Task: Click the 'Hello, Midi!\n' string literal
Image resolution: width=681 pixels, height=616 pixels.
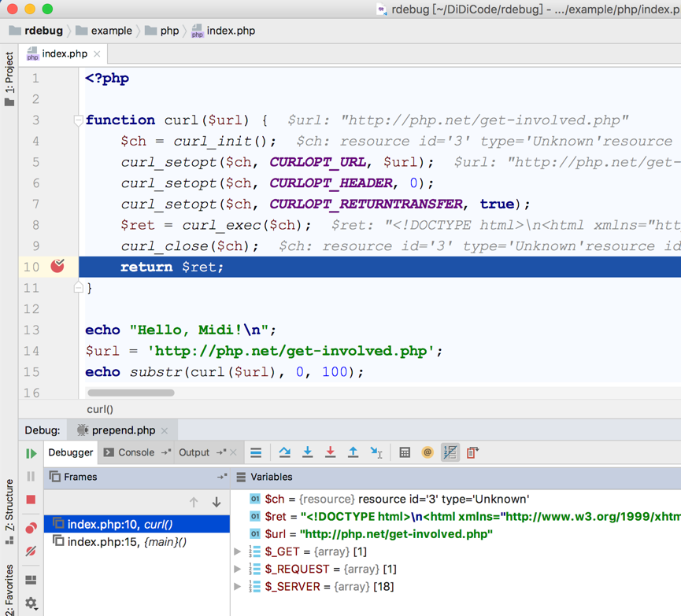Action: (199, 330)
